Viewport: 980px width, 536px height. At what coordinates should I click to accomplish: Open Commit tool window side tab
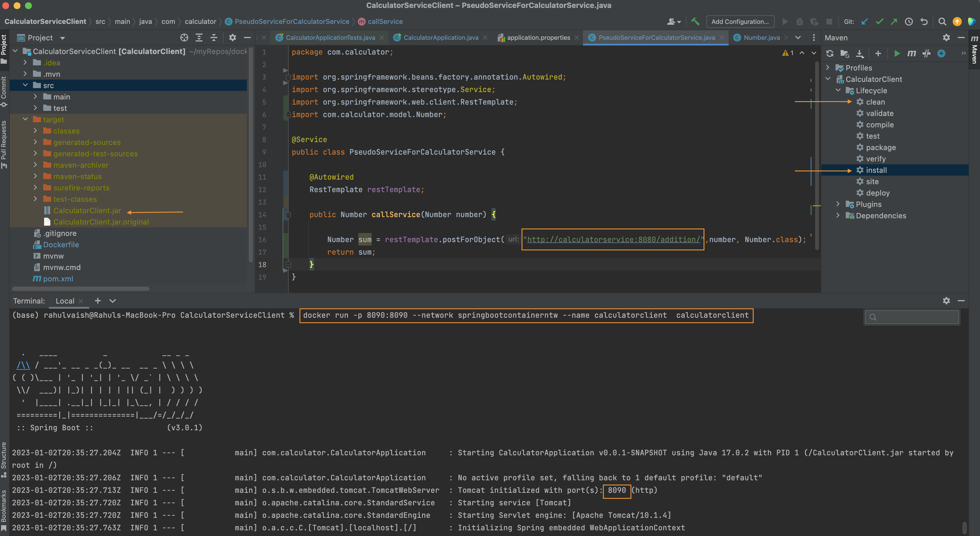pyautogui.click(x=4, y=92)
